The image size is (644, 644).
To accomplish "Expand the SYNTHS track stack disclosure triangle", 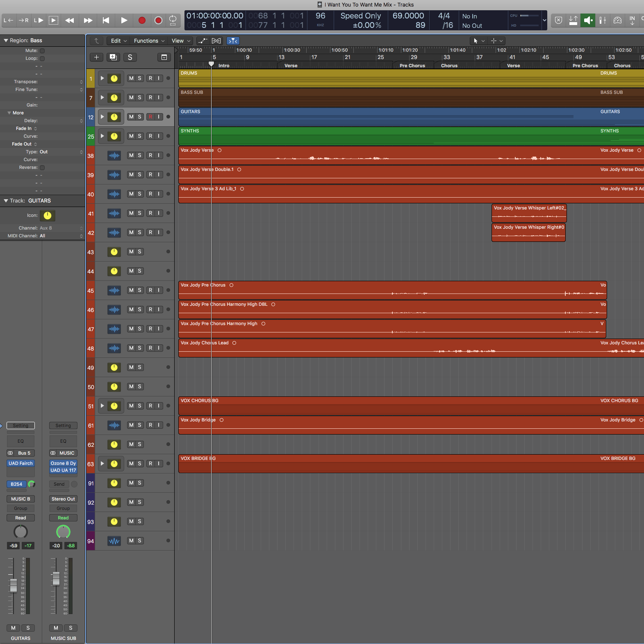I will tap(102, 136).
